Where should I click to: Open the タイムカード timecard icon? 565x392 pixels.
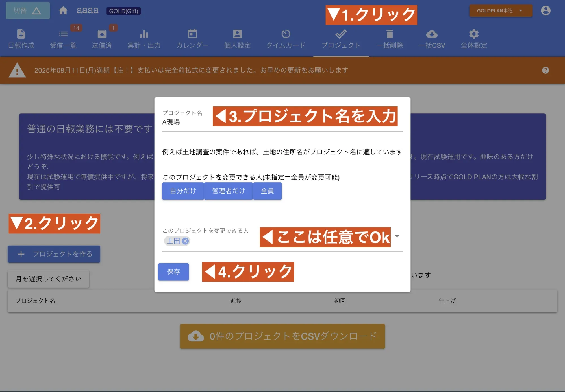(x=286, y=39)
